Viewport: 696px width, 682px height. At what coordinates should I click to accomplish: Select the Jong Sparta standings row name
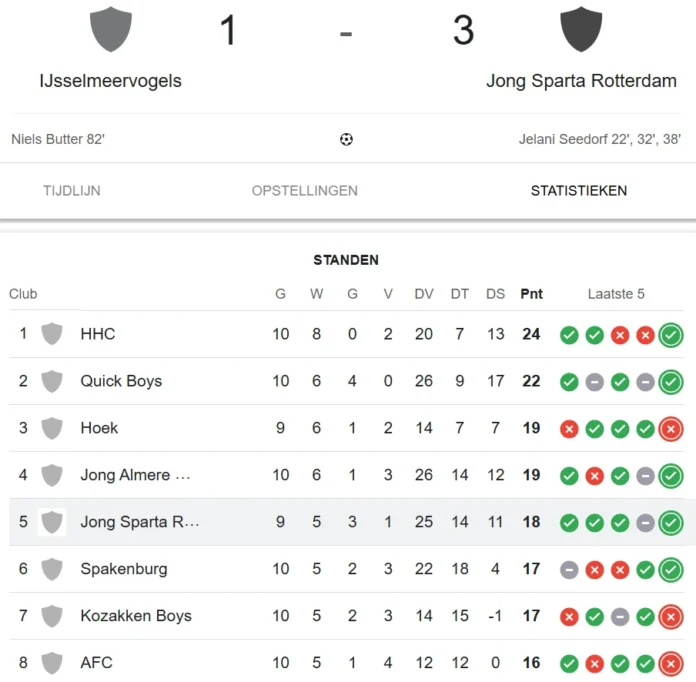(x=140, y=522)
